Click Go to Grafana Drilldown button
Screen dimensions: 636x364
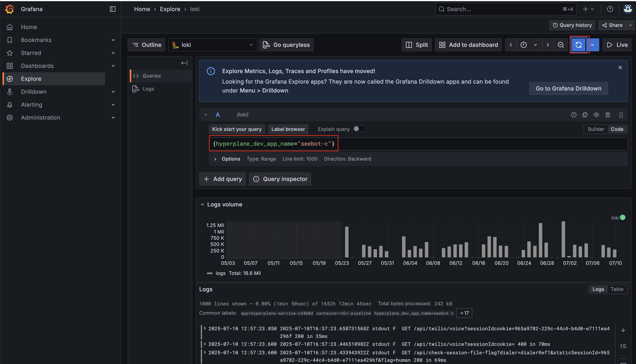click(x=569, y=88)
